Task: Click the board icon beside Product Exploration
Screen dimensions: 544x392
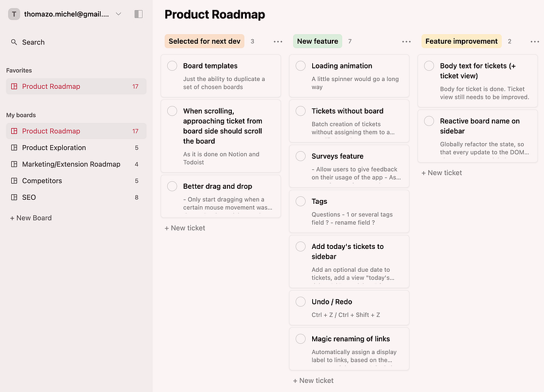Action: [14, 148]
